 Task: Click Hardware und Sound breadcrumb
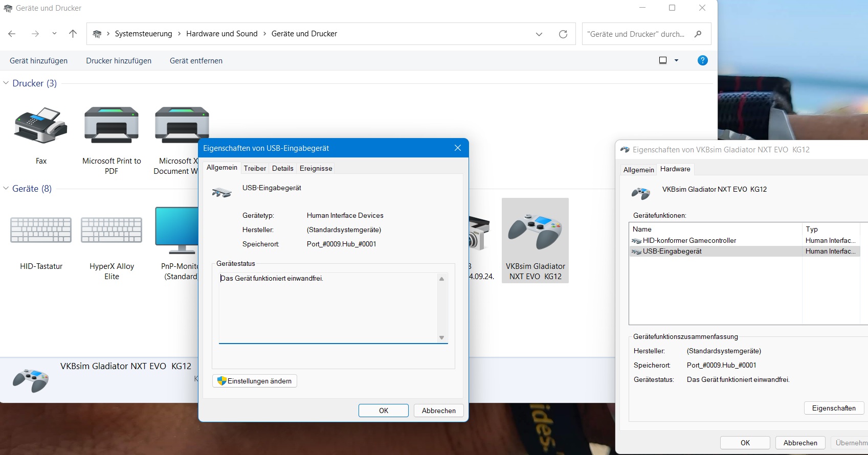coord(222,34)
